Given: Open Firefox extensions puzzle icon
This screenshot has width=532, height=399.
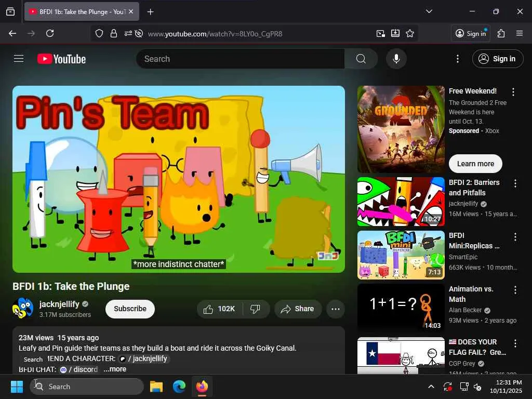Looking at the screenshot, I should coord(501,33).
